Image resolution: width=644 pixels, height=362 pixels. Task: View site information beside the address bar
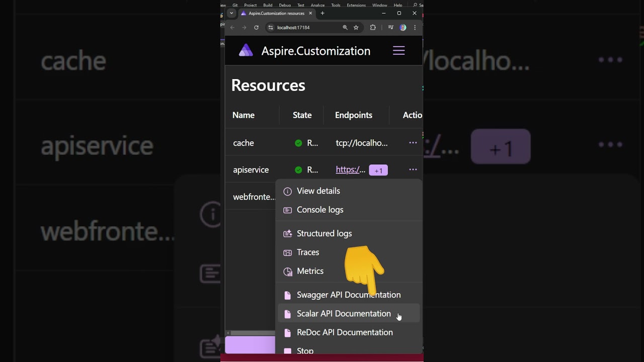(270, 28)
